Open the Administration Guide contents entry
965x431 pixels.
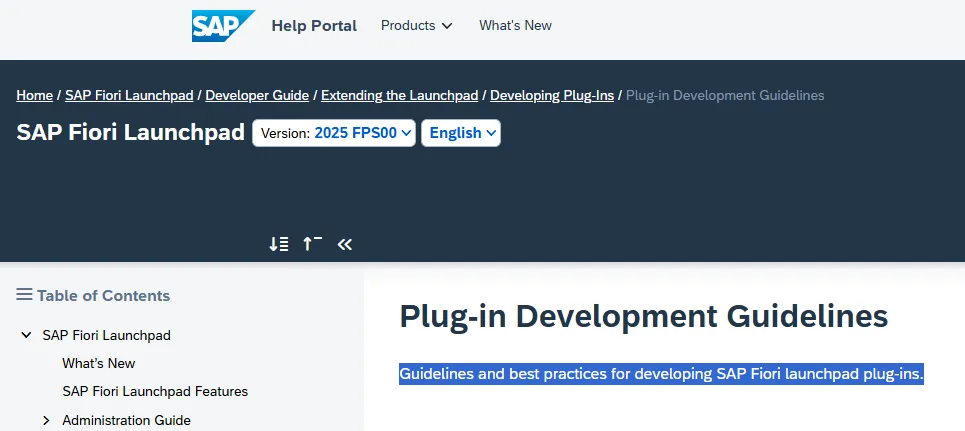(x=126, y=421)
